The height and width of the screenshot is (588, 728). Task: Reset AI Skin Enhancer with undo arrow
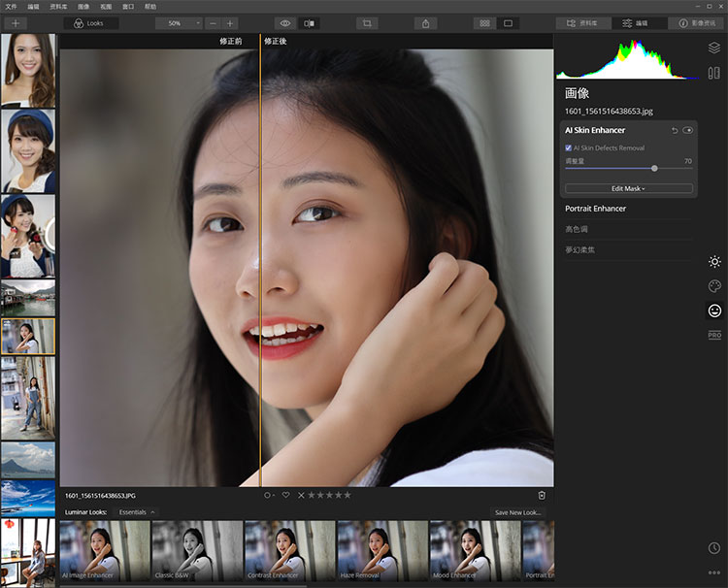(675, 130)
